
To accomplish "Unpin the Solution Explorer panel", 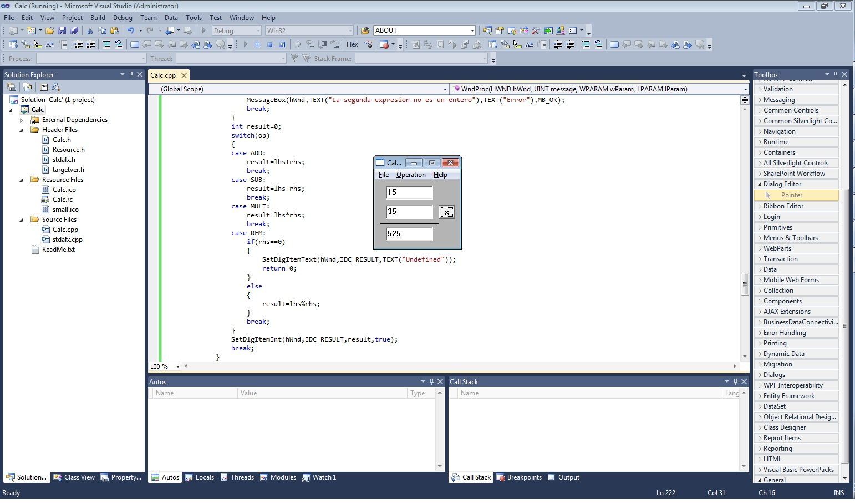I will click(x=131, y=74).
